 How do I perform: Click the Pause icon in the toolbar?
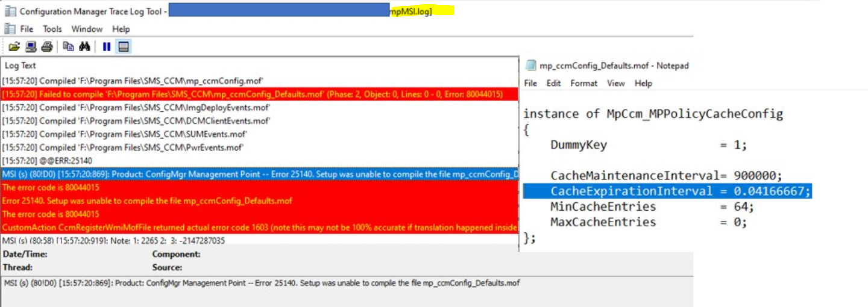click(x=107, y=46)
